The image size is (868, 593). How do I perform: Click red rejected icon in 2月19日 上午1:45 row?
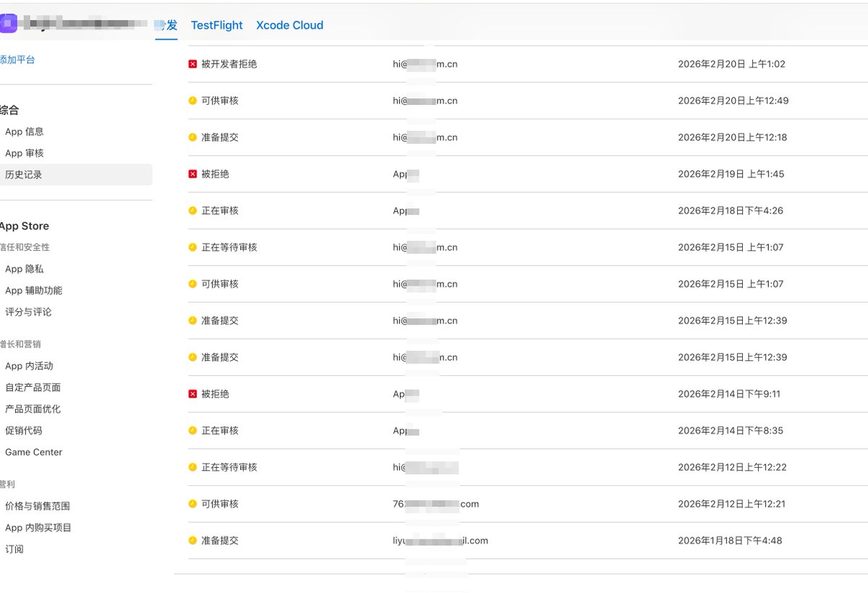tap(192, 174)
